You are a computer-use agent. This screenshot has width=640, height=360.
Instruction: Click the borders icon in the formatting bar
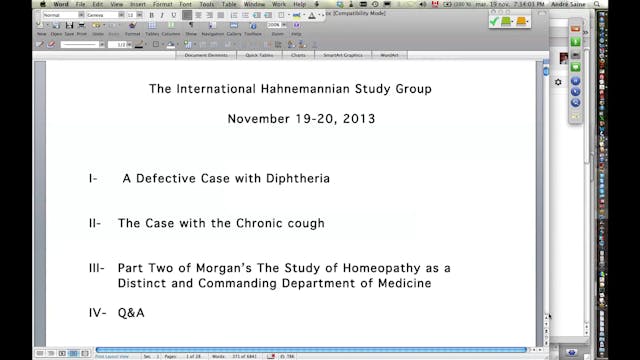tap(281, 16)
